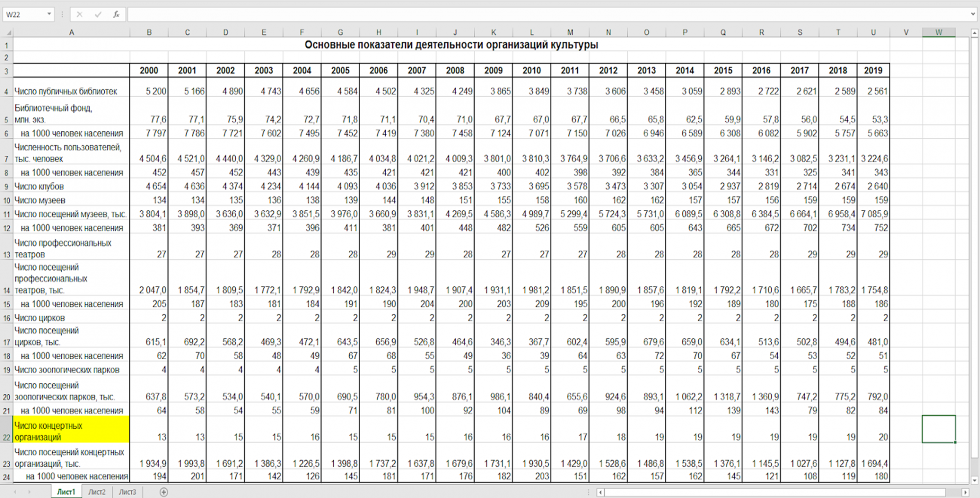The image size is (980, 498).
Task: Select row header 24
Action: tap(6, 476)
